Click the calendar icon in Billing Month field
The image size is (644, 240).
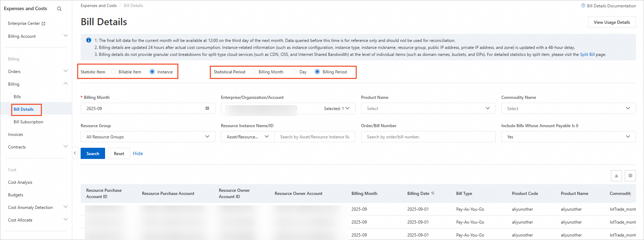[x=207, y=108]
